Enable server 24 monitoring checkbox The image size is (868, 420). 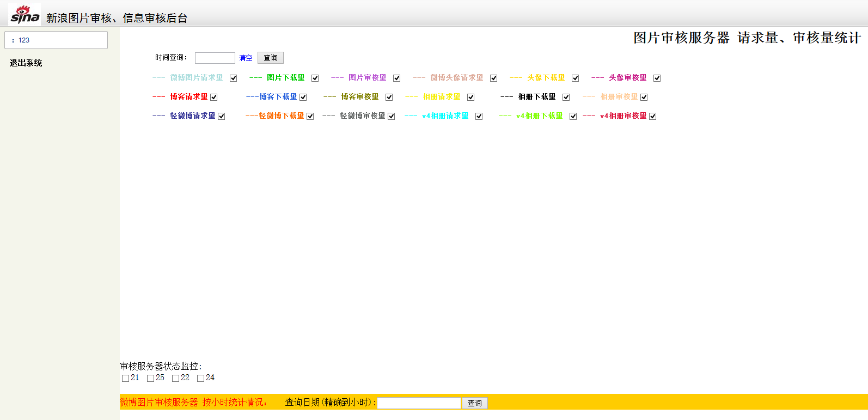click(x=200, y=378)
